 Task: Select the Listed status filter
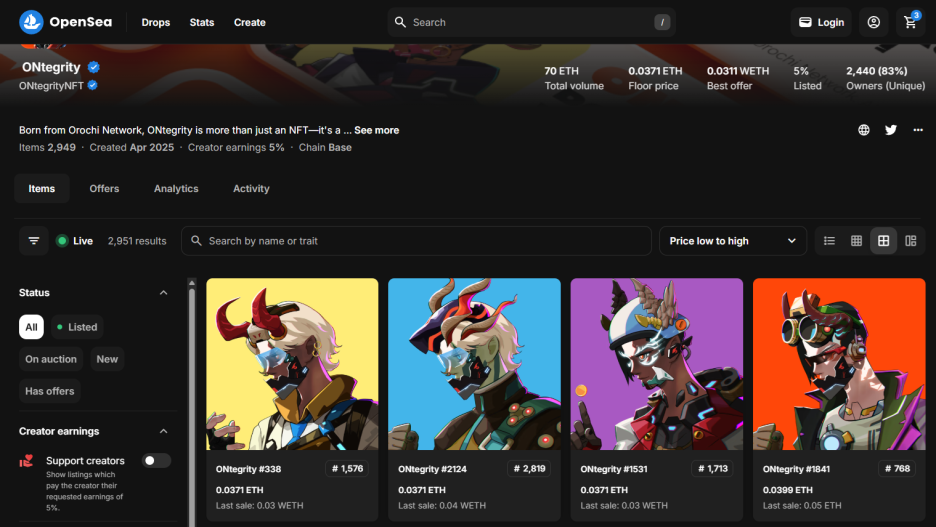point(77,327)
